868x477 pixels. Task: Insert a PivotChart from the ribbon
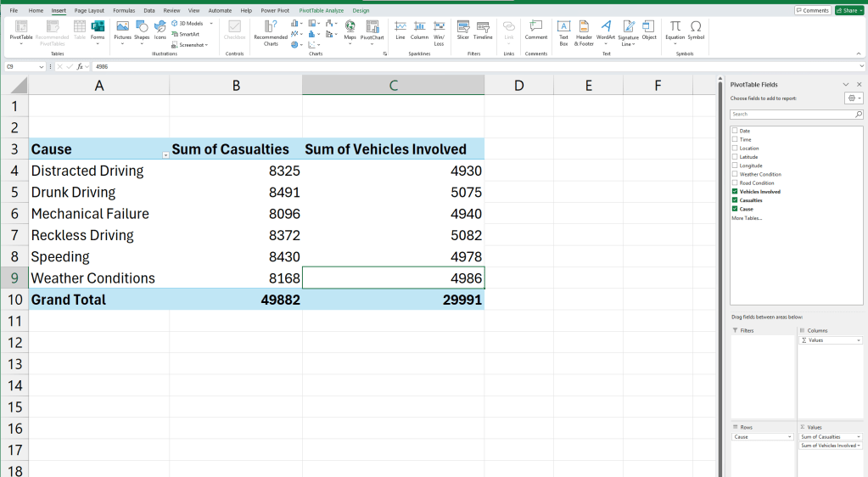372,30
